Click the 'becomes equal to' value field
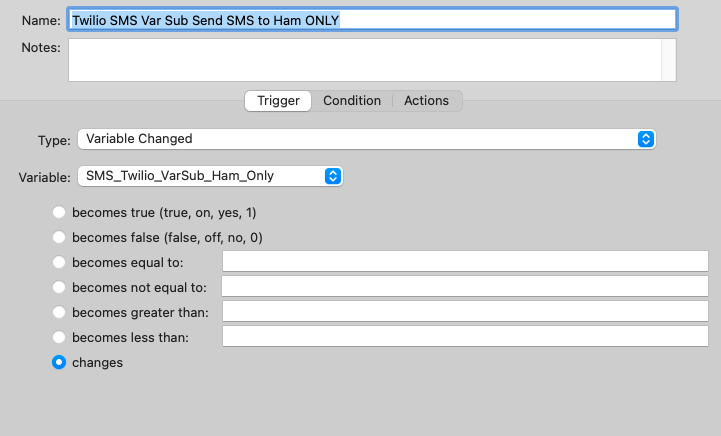The height and width of the screenshot is (436, 721). pos(465,261)
